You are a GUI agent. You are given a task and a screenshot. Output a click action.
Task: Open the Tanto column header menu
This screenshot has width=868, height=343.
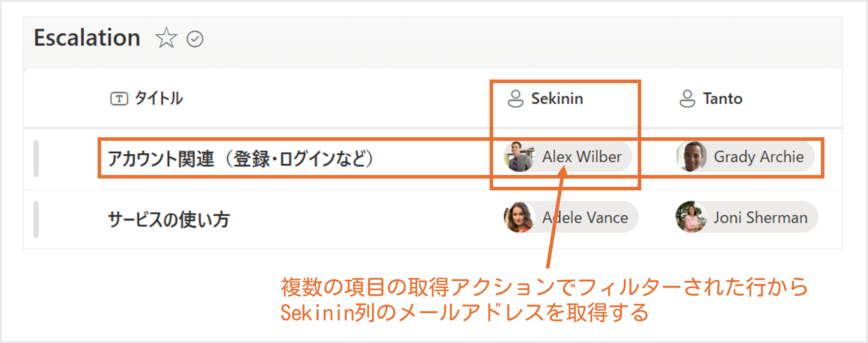722,99
